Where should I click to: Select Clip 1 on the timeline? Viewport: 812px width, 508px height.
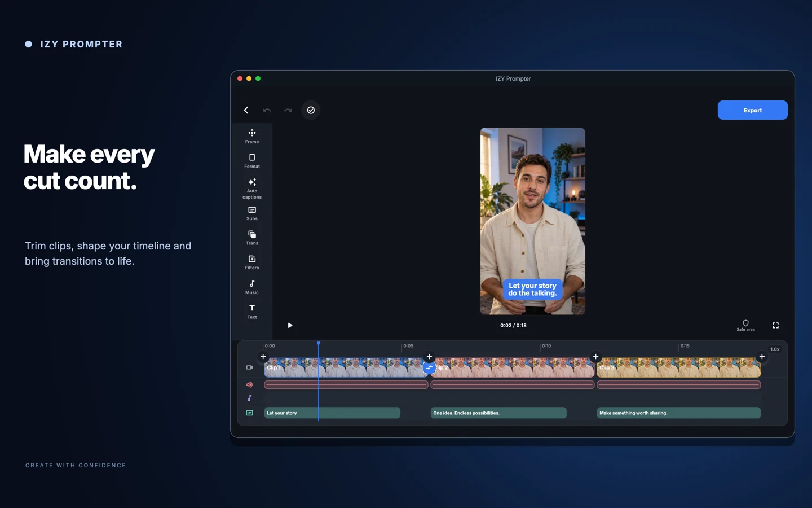point(346,367)
